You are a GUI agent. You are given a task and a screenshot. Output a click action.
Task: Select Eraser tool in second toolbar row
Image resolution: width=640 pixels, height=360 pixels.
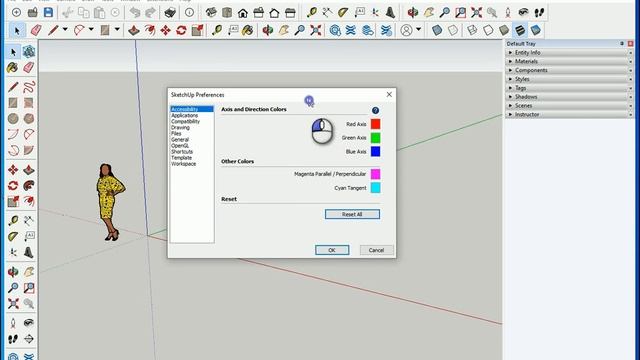tap(36, 30)
